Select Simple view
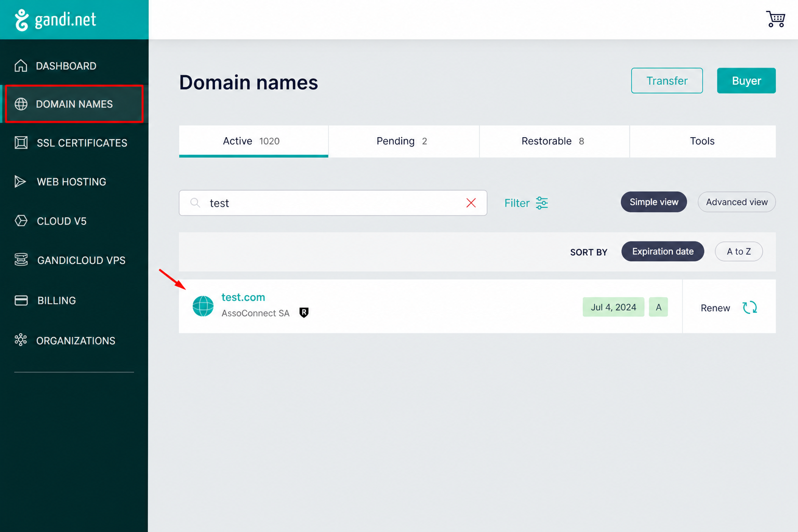Viewport: 798px width, 532px height. 654,202
